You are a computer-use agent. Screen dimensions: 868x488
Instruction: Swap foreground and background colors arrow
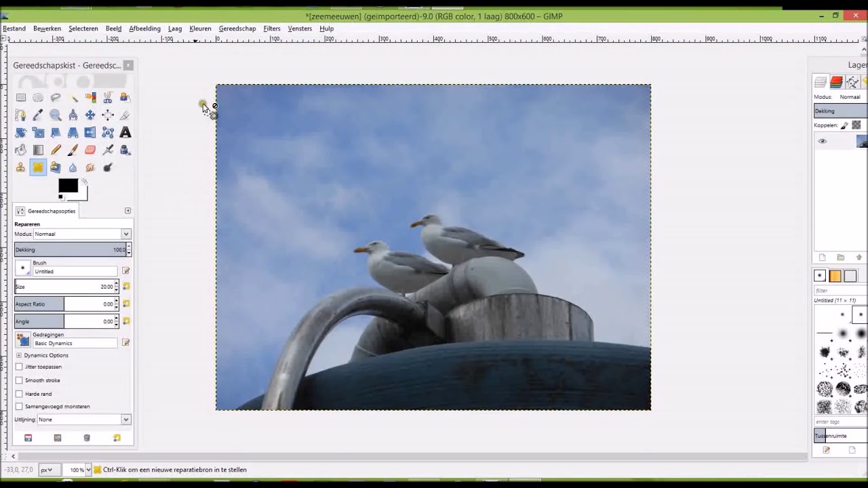(x=84, y=182)
